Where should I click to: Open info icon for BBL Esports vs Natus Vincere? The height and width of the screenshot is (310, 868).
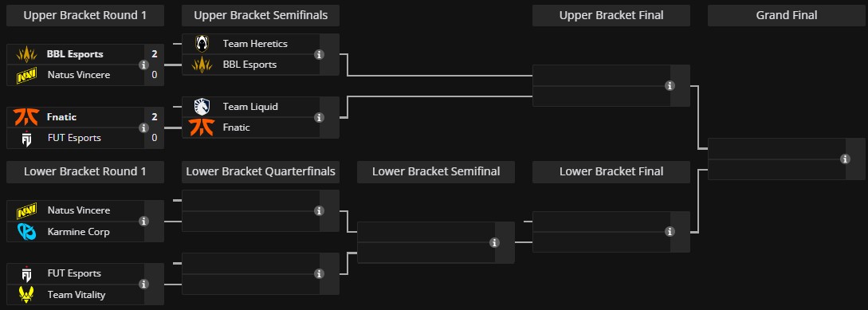[x=144, y=65]
